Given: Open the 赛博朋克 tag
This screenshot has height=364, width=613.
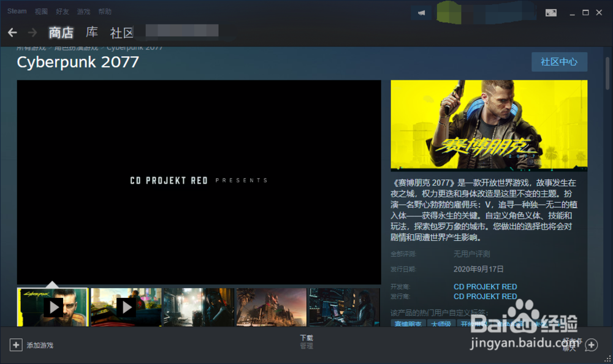Looking at the screenshot, I should click(x=408, y=324).
